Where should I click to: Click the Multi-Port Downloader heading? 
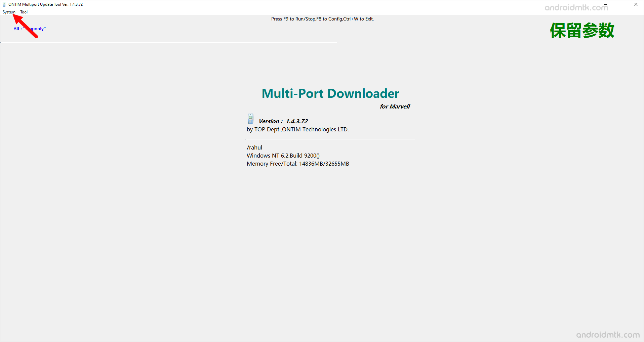pyautogui.click(x=330, y=93)
